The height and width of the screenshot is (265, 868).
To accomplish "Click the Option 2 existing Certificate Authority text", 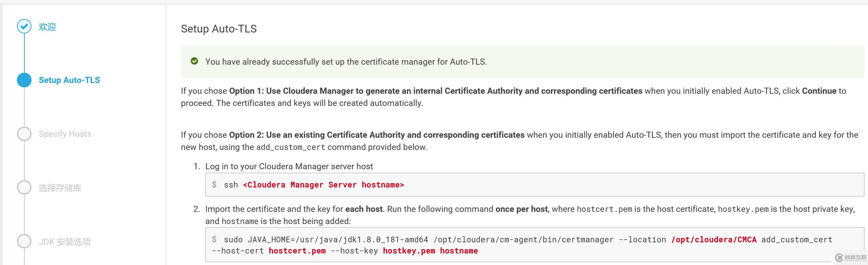I will [377, 135].
